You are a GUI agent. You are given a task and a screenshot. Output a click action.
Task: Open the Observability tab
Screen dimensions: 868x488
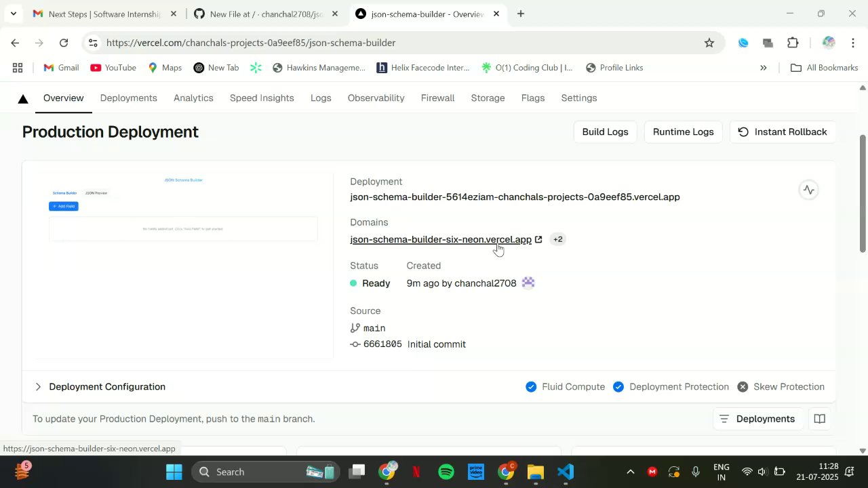pyautogui.click(x=376, y=98)
